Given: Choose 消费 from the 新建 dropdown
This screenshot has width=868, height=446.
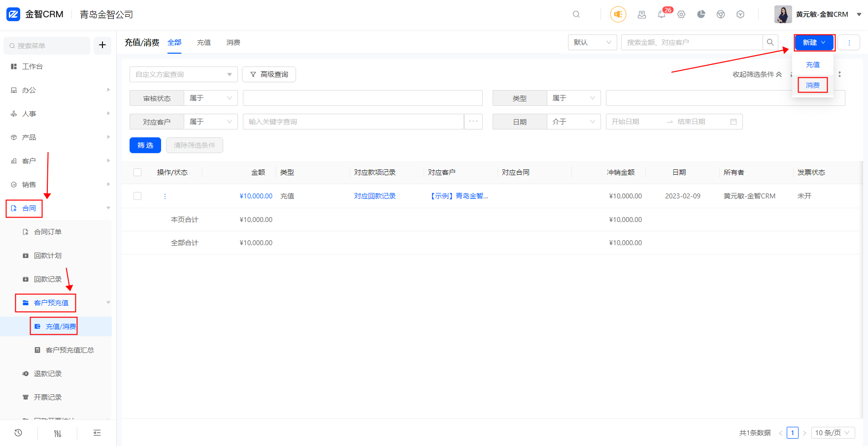Looking at the screenshot, I should pos(813,85).
